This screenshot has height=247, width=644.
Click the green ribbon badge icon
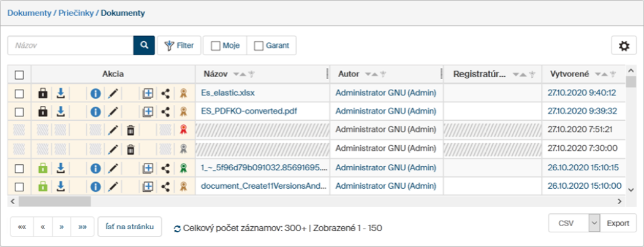[x=183, y=167]
